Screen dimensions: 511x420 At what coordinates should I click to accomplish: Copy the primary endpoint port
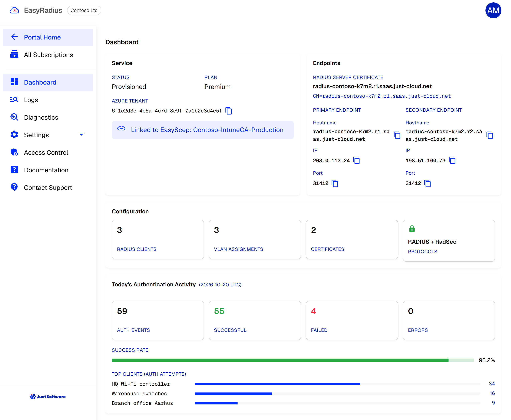(335, 183)
